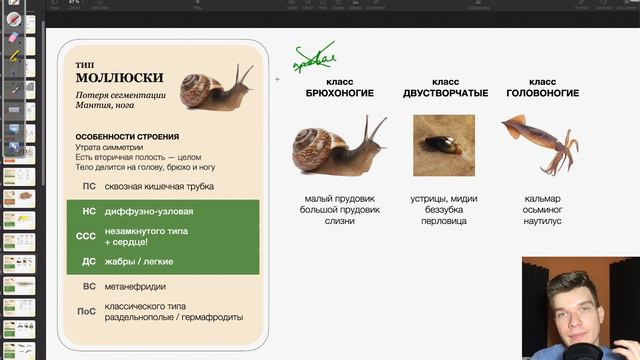This screenshot has width=640, height=360.
Task: Click the slide navigator scrollbar
Action: click(x=43, y=102)
